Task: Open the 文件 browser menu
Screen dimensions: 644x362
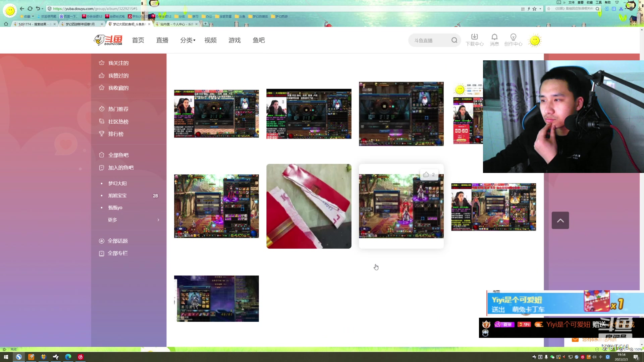Action: (572, 2)
